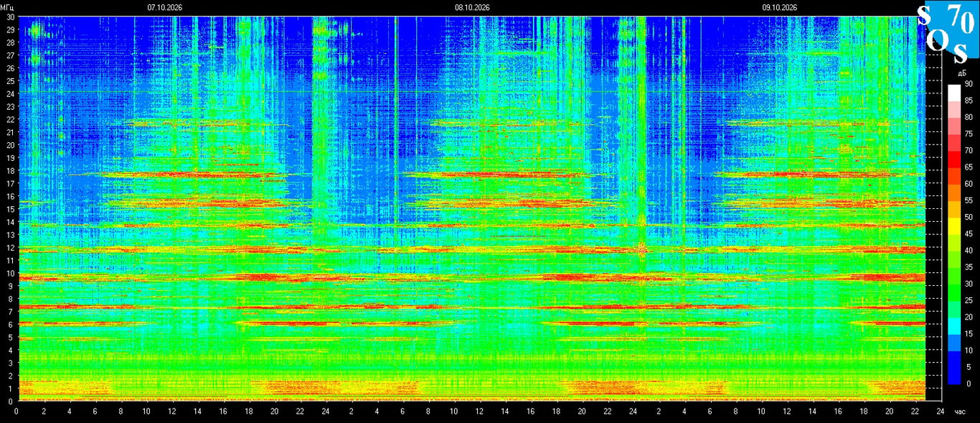The width and height of the screenshot is (980, 423).
Task: Select the 07.10.2026 date label
Action: pyautogui.click(x=164, y=7)
